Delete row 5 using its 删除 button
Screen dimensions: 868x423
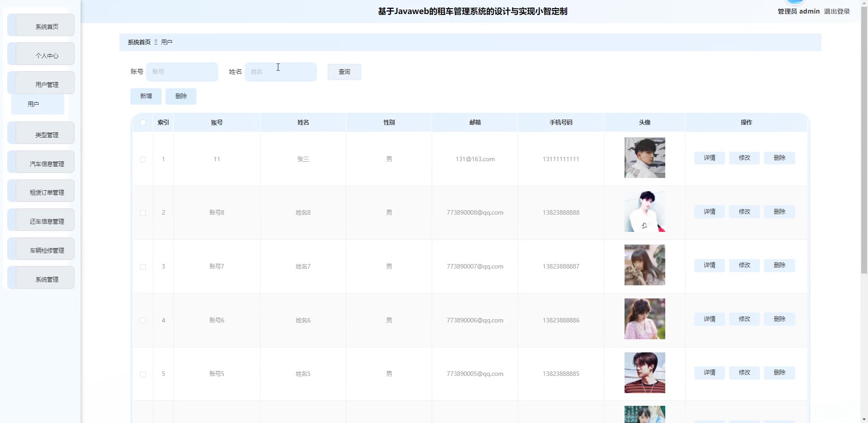tap(779, 373)
